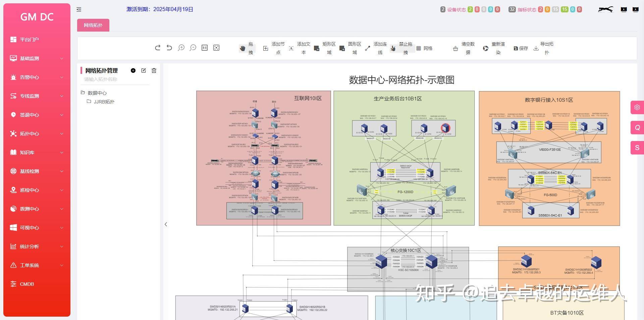The width and height of the screenshot is (644, 320).
Task: Click the delete topology trash icon
Action: coord(154,71)
